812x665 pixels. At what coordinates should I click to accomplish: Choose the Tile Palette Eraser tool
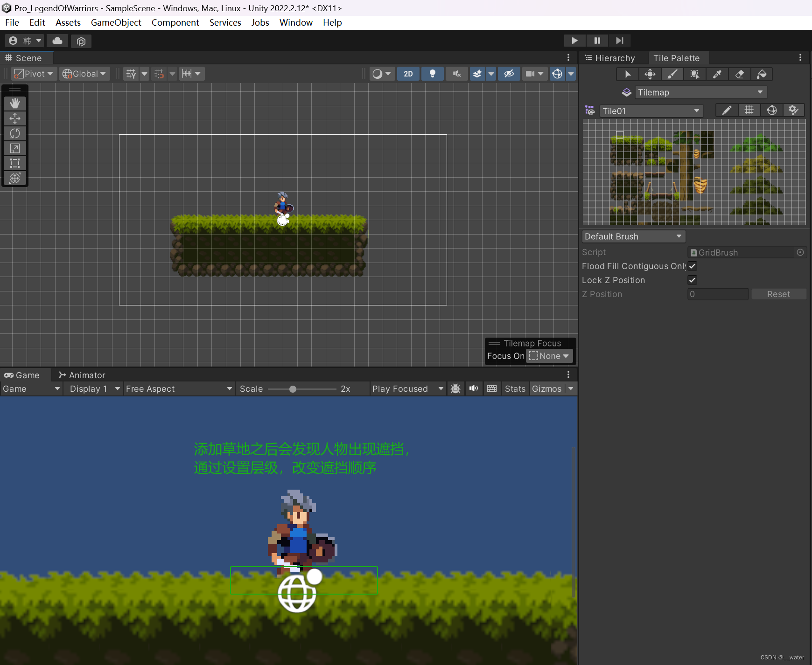click(740, 74)
